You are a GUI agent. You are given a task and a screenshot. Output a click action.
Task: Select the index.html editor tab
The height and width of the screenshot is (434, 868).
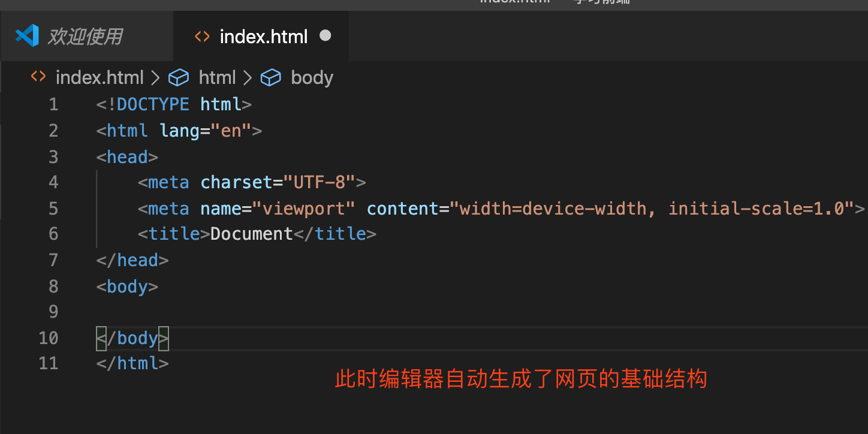[x=263, y=37]
